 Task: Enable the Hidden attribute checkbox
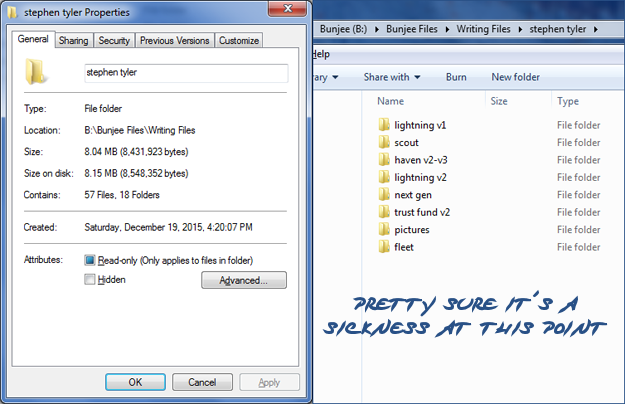[90, 280]
